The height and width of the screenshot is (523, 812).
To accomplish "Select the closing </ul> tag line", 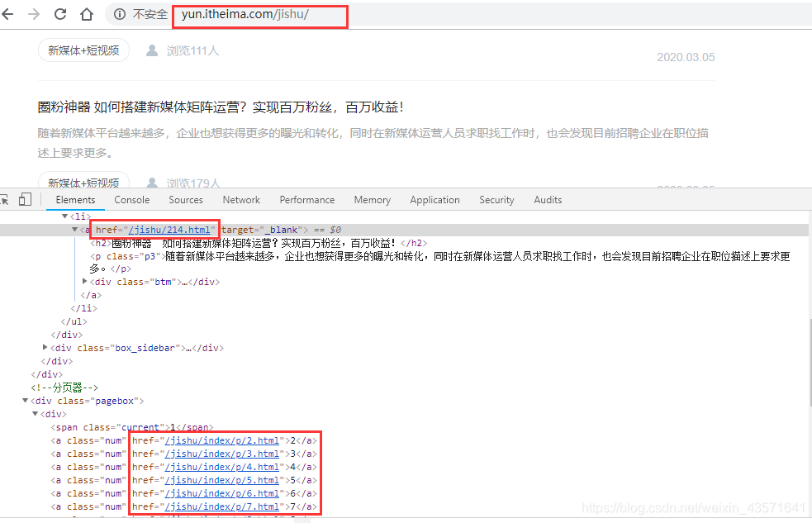I will tap(74, 321).
